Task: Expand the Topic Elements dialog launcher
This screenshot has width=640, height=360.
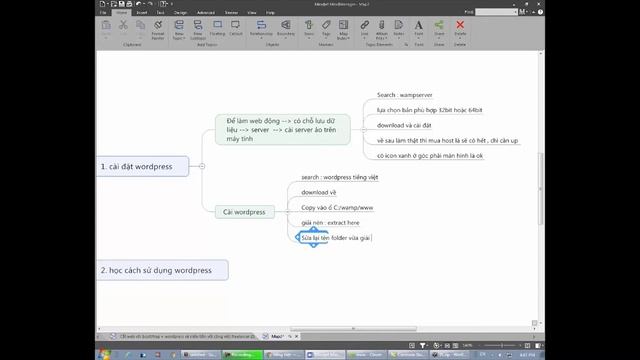Action: (406, 44)
